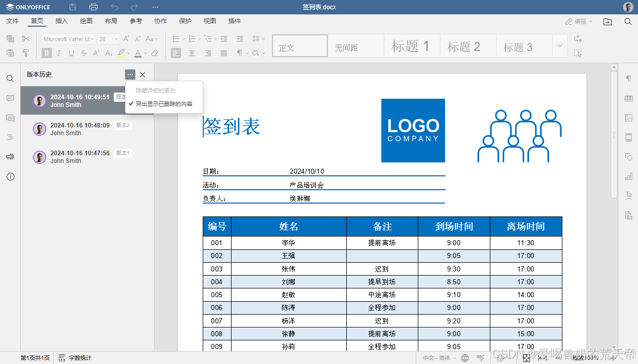
Task: Click Decrease indent icon
Action: point(224,39)
